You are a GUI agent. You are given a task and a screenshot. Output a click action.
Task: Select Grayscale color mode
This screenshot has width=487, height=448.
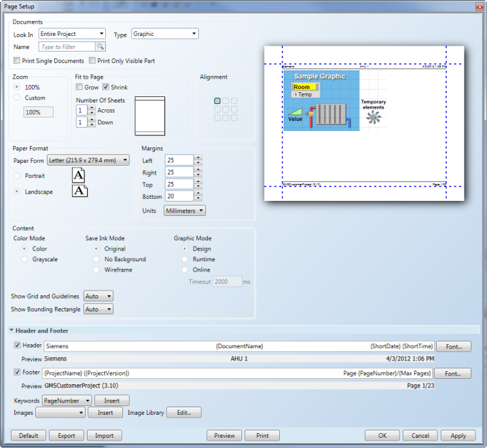pyautogui.click(x=26, y=259)
